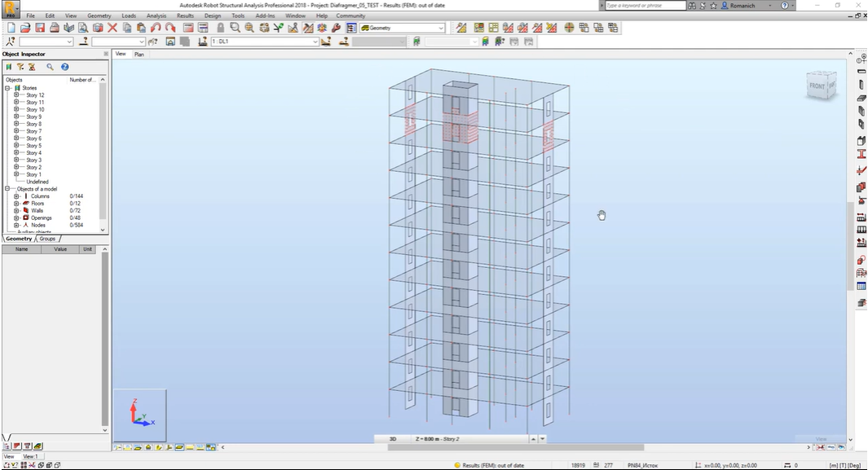This screenshot has width=868, height=470.
Task: Click the View:1 label at bottom
Action: [30, 457]
